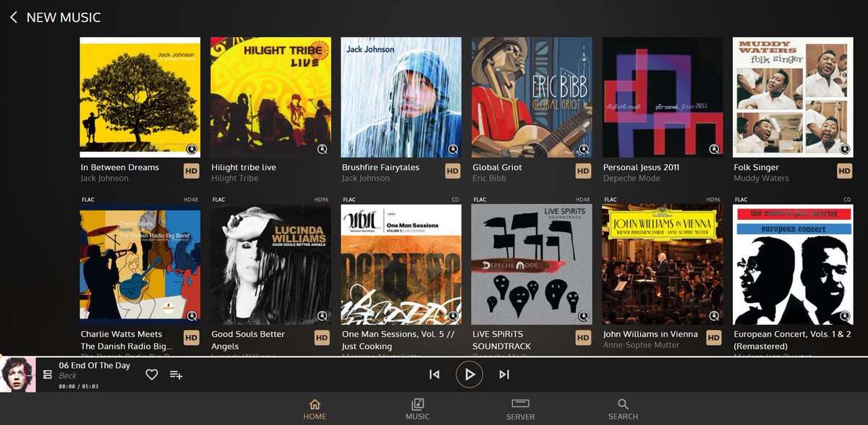Viewport: 868px width, 425px height.
Task: Open Charlie Watts Danish Radio Big Band cover
Action: point(140,265)
